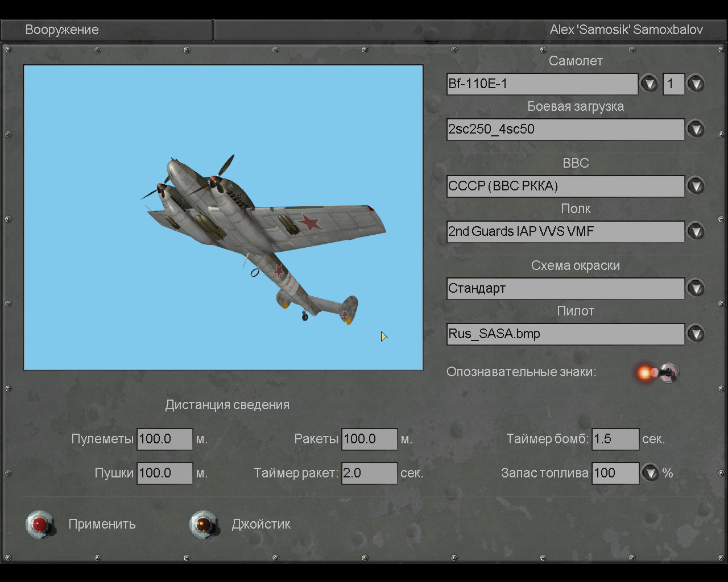Open the aircraft number dropdown arrow
Viewport: 728px width, 582px height.
pos(696,84)
